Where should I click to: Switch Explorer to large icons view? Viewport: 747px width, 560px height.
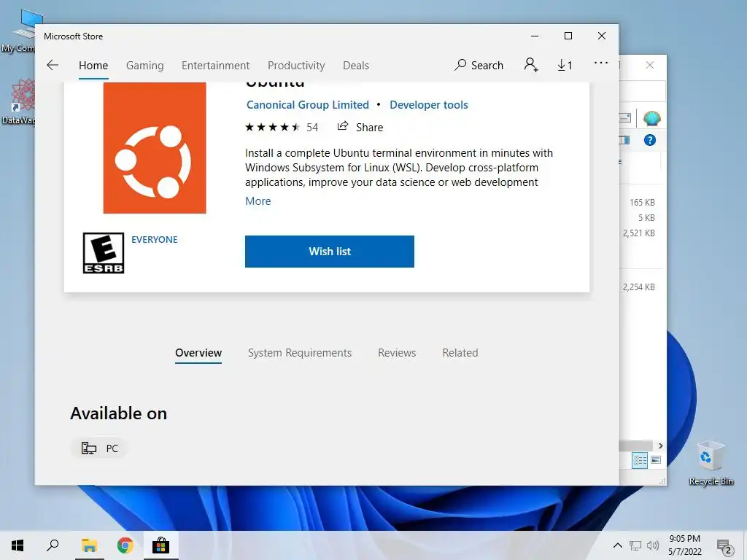tap(656, 460)
